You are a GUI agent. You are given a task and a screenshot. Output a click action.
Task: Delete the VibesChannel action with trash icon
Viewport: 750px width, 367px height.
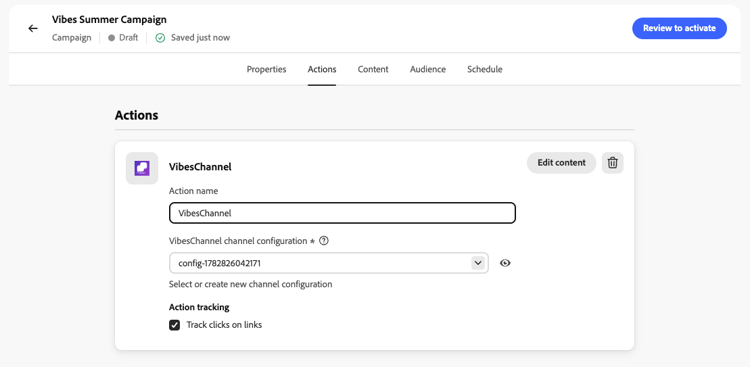612,163
